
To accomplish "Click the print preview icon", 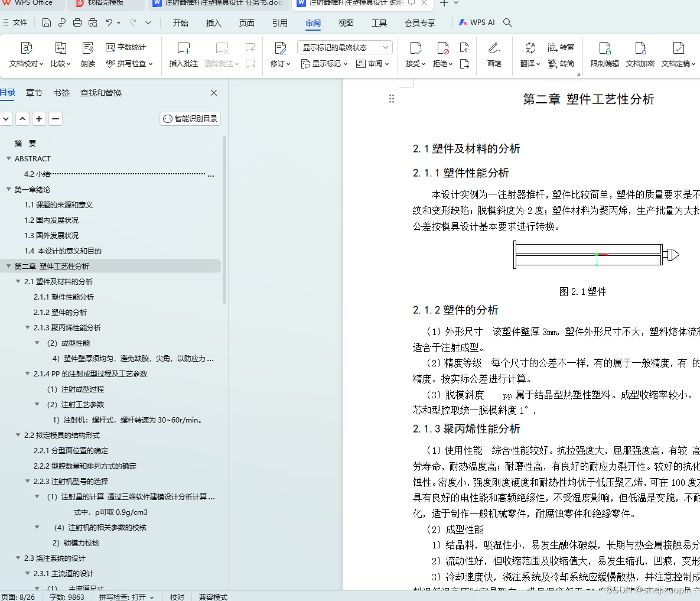I will click(x=93, y=22).
